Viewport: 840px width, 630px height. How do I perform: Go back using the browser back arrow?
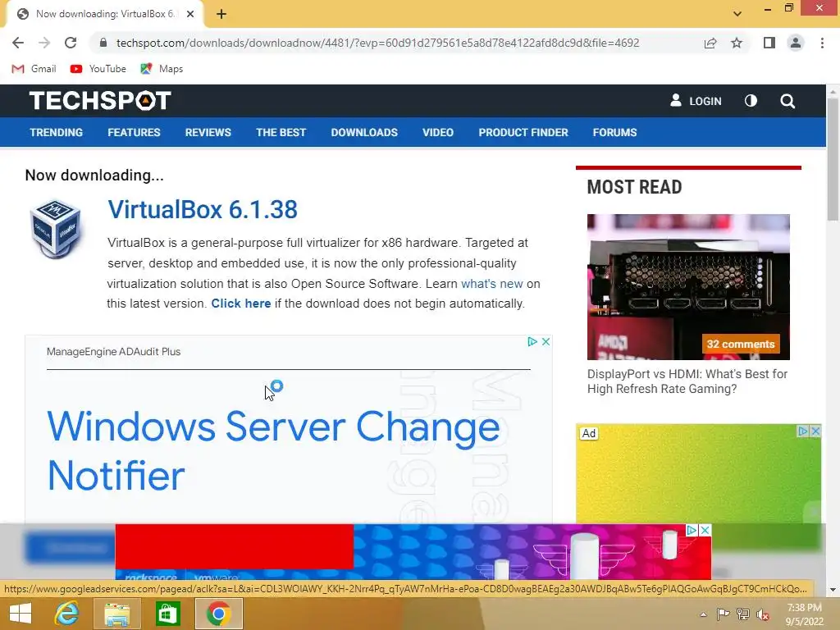[x=18, y=43]
